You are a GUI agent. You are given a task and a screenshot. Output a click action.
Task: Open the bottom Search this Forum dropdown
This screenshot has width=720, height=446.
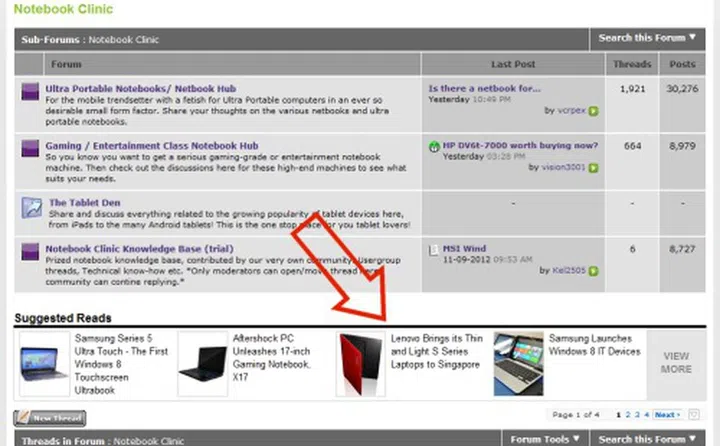pyautogui.click(x=648, y=439)
